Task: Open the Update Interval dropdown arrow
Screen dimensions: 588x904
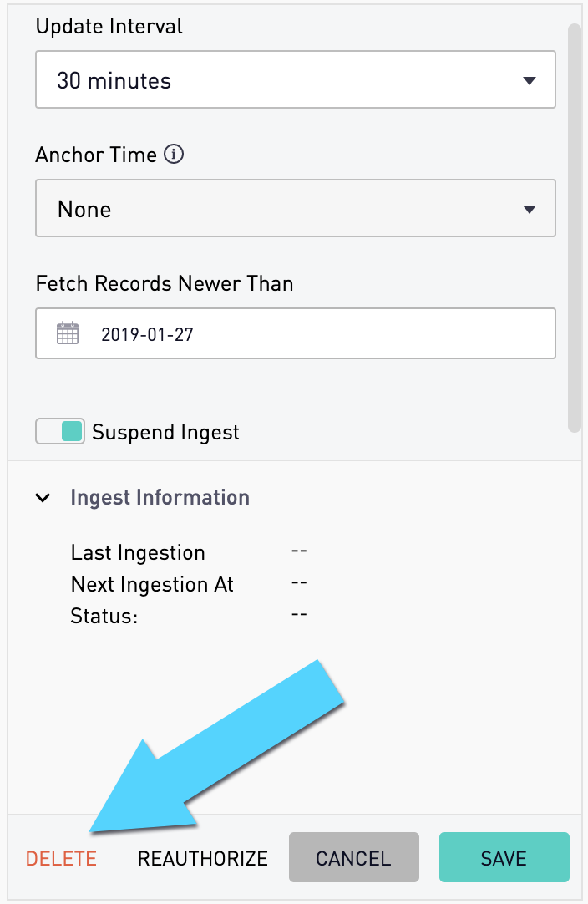Action: [530, 81]
